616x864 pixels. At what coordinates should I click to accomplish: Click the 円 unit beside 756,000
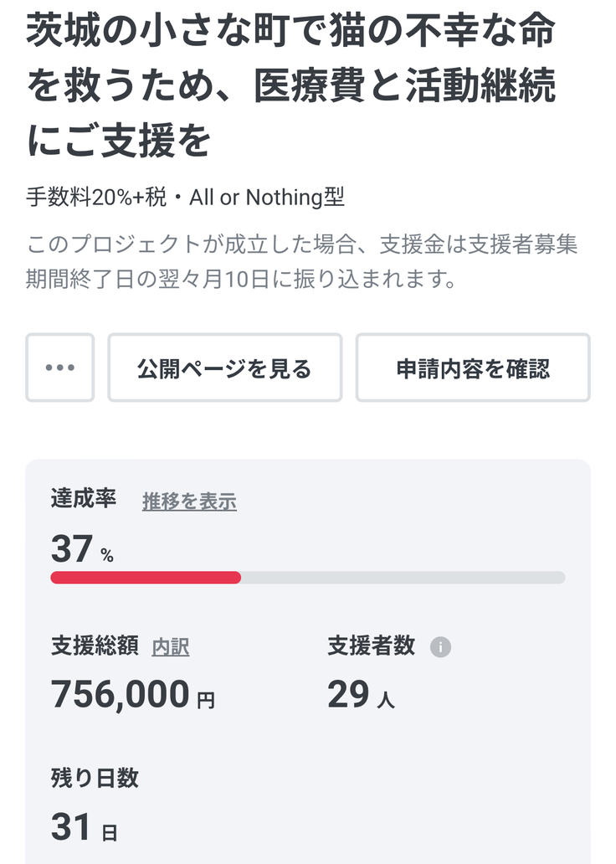pos(206,700)
